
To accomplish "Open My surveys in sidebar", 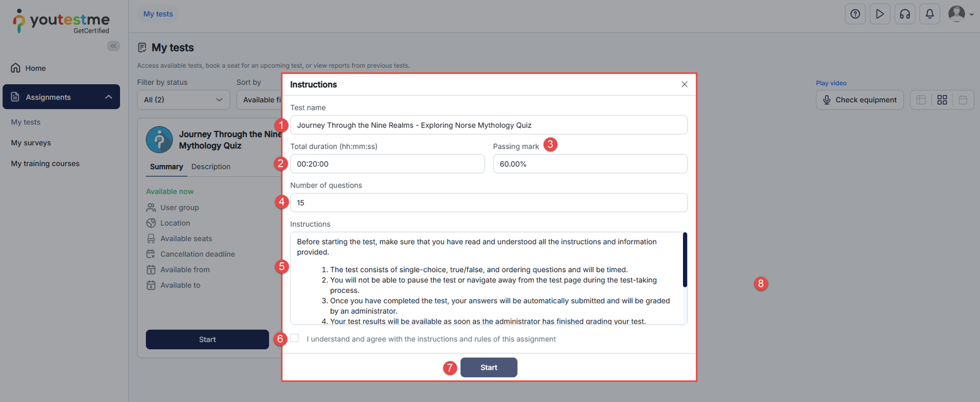I will pos(31,143).
